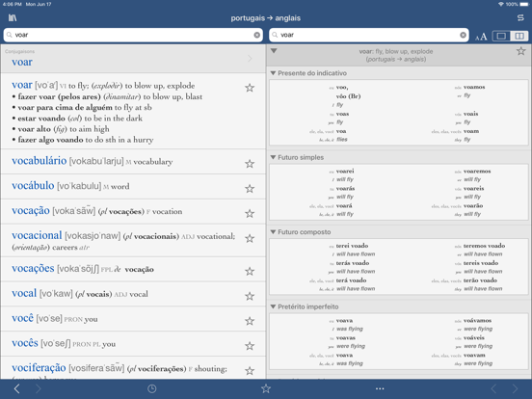The image size is (532, 399).
Task: Tap the left search field containing voar
Action: point(133,35)
